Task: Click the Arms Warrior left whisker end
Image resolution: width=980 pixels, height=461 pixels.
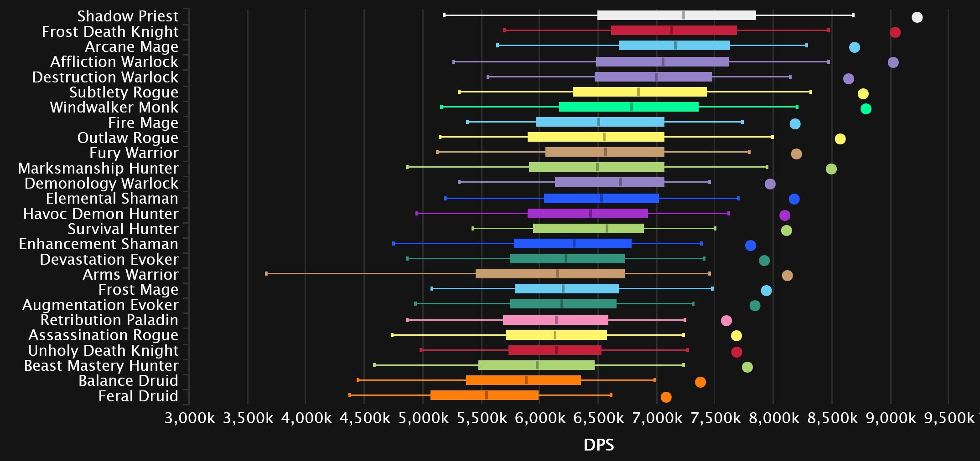Action: pos(266,274)
